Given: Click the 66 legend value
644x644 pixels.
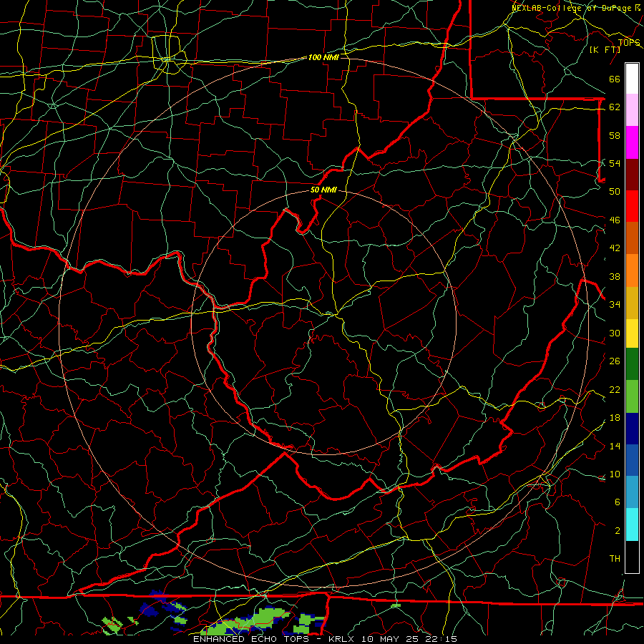Looking at the screenshot, I should (615, 79).
